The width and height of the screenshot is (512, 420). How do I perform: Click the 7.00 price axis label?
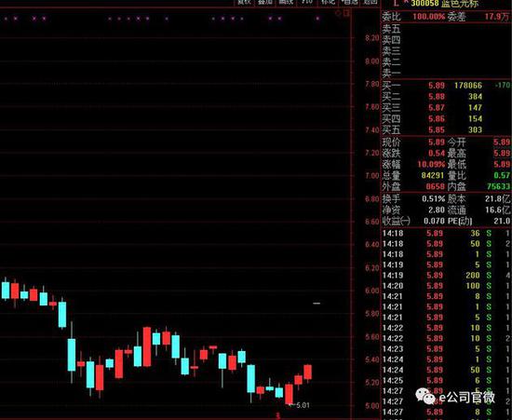[x=372, y=176]
